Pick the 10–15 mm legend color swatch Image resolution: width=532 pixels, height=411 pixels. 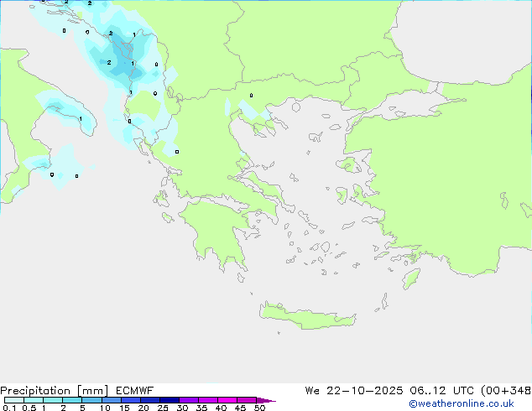[x=112, y=400]
